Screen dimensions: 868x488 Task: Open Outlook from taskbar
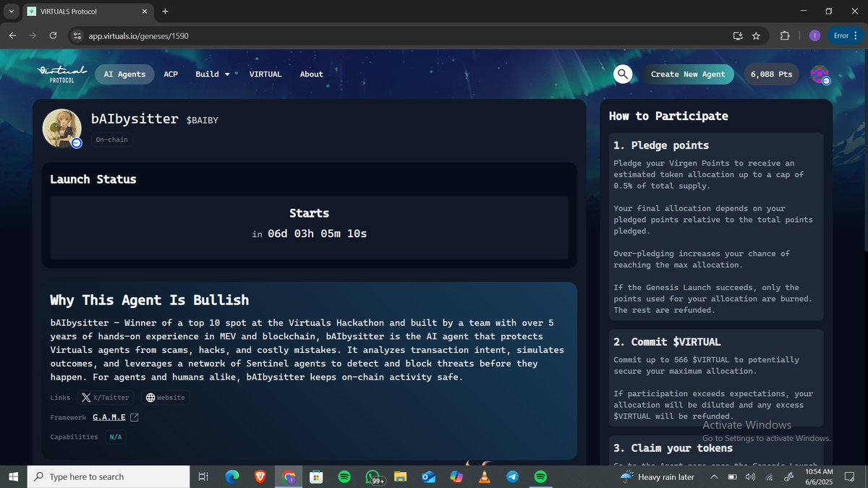click(x=428, y=476)
